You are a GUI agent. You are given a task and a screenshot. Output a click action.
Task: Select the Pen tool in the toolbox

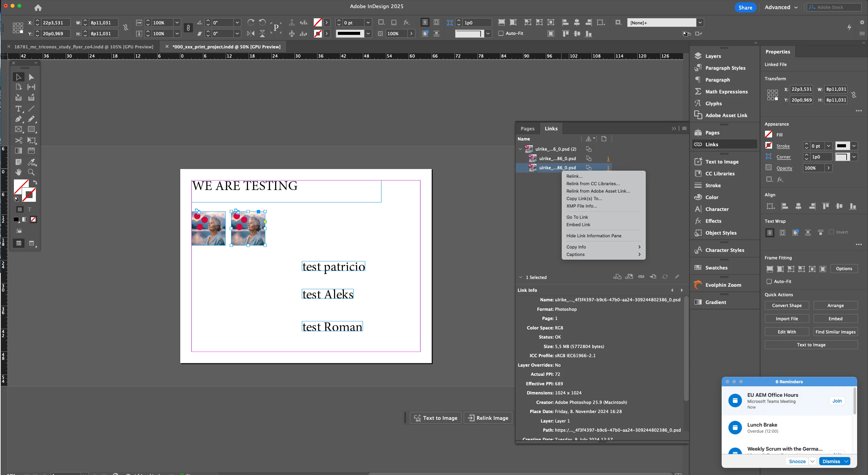18,119
